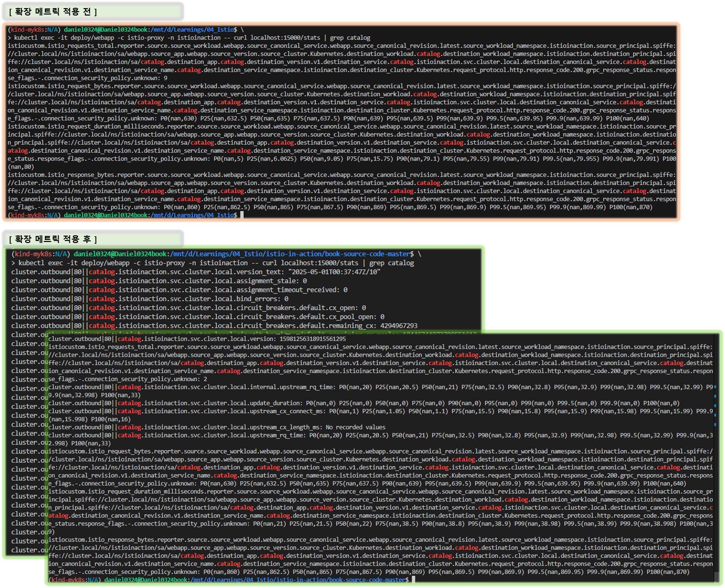Viewport: 725px width, 588px height.
Task: Click the '확장 메트릭 적용 전' label
Action: pos(53,12)
